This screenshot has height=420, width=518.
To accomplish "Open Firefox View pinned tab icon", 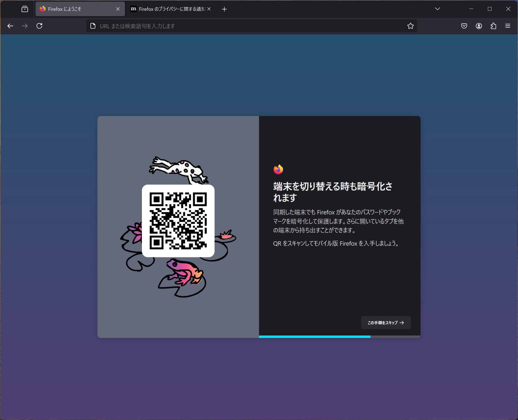I will tap(24, 9).
